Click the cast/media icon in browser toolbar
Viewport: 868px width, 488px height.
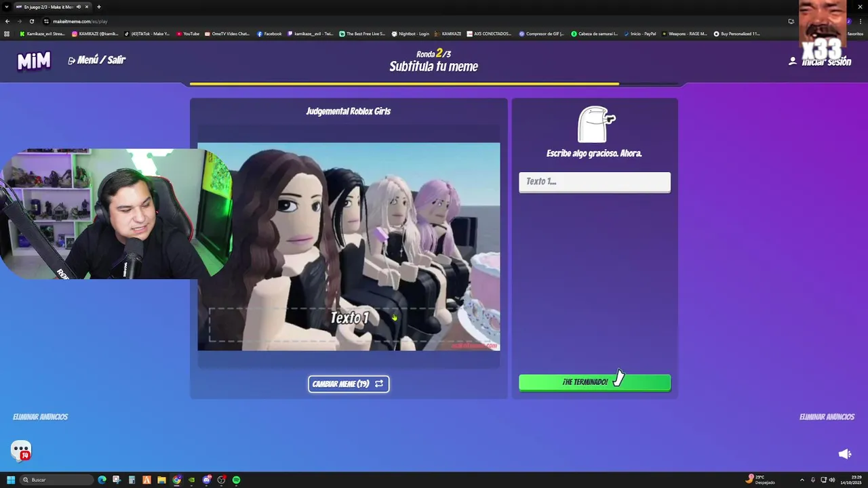click(x=791, y=21)
